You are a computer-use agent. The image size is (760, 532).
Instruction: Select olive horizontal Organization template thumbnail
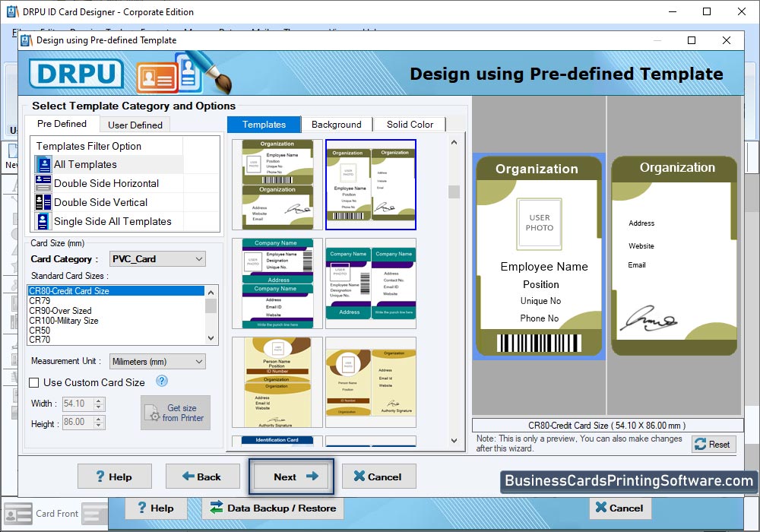coord(277,185)
